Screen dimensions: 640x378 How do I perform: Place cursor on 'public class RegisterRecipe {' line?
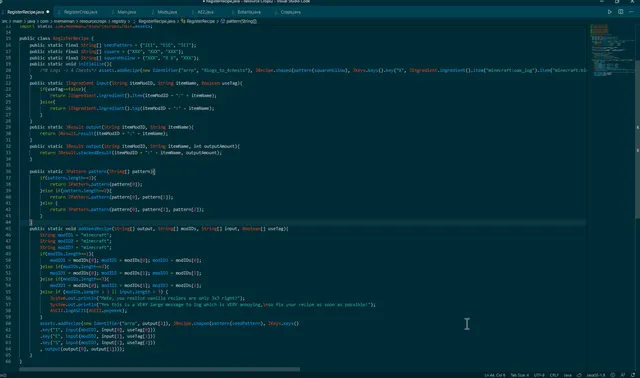tap(56, 38)
